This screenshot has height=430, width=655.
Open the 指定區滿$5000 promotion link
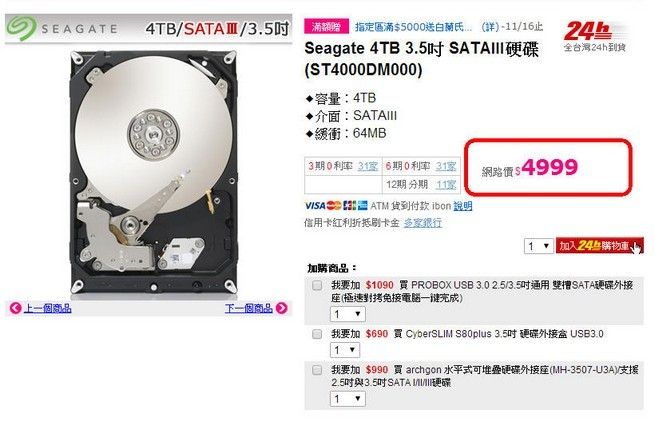pyautogui.click(x=413, y=27)
